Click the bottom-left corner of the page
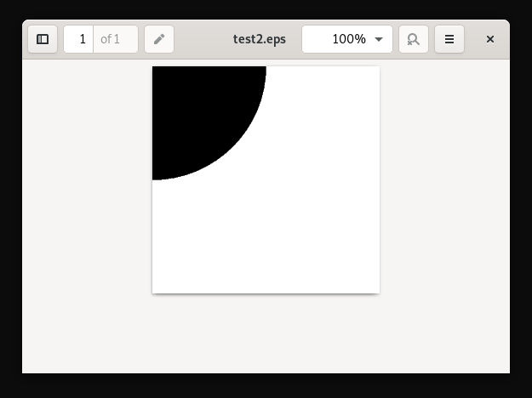This screenshot has width=532, height=398. tap(155, 291)
